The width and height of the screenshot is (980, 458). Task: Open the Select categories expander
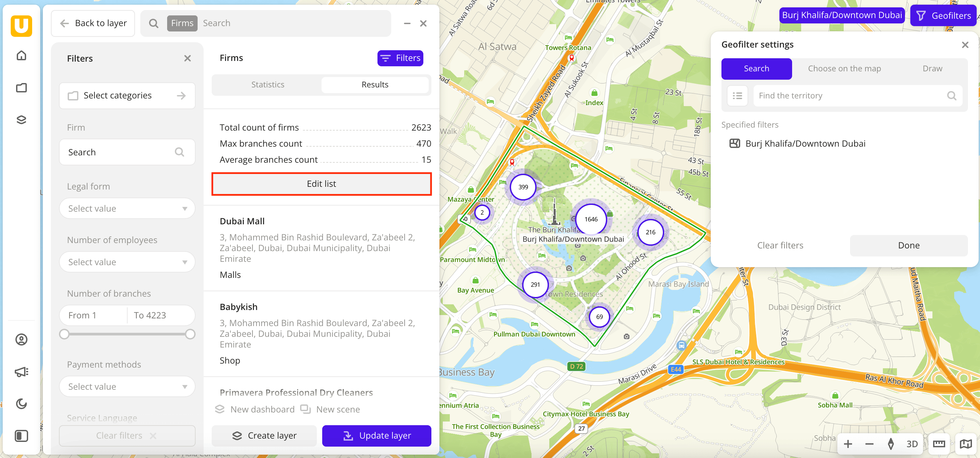(127, 95)
